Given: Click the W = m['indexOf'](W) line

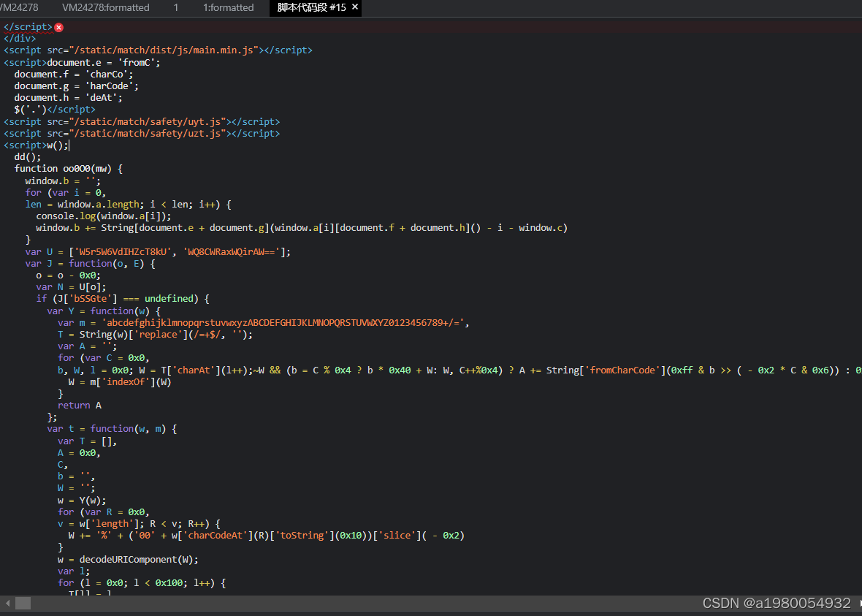Looking at the screenshot, I should click(120, 381).
